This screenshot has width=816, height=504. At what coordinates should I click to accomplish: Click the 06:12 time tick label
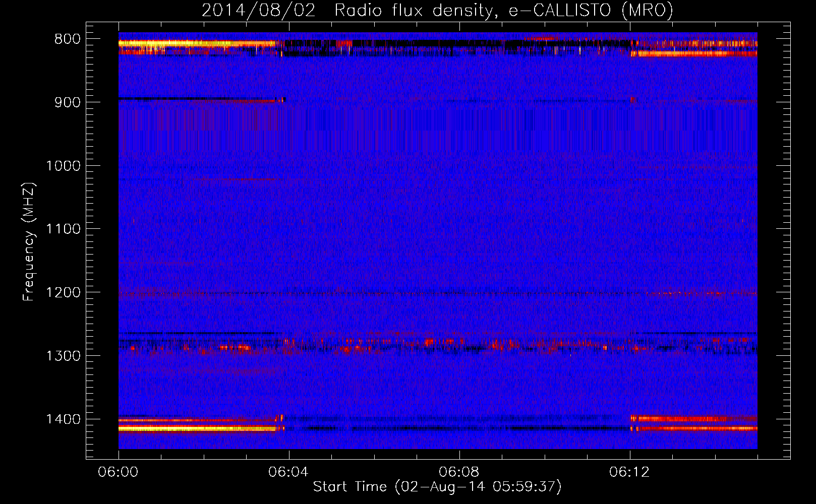coord(629,472)
